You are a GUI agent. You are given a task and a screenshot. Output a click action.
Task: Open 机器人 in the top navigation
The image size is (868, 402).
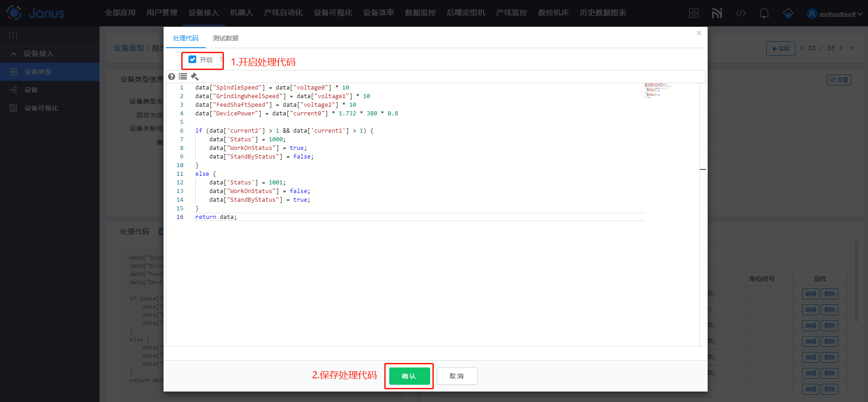(x=242, y=13)
